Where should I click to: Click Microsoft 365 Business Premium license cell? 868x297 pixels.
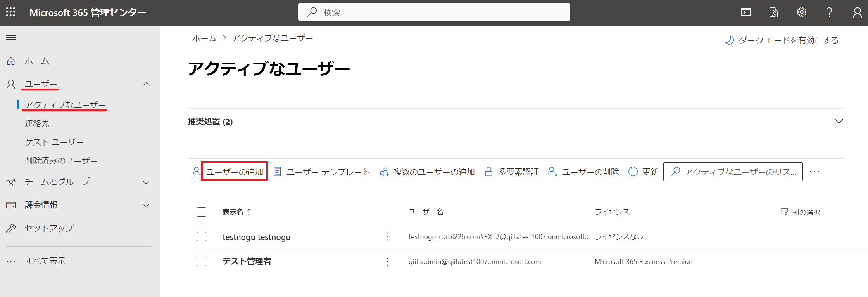pos(644,262)
